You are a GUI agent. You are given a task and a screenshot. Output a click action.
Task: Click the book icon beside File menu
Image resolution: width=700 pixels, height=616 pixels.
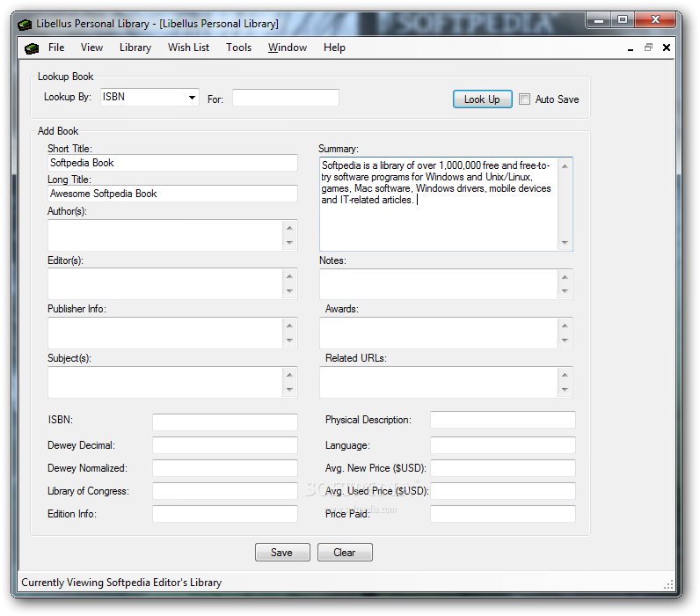coord(32,48)
